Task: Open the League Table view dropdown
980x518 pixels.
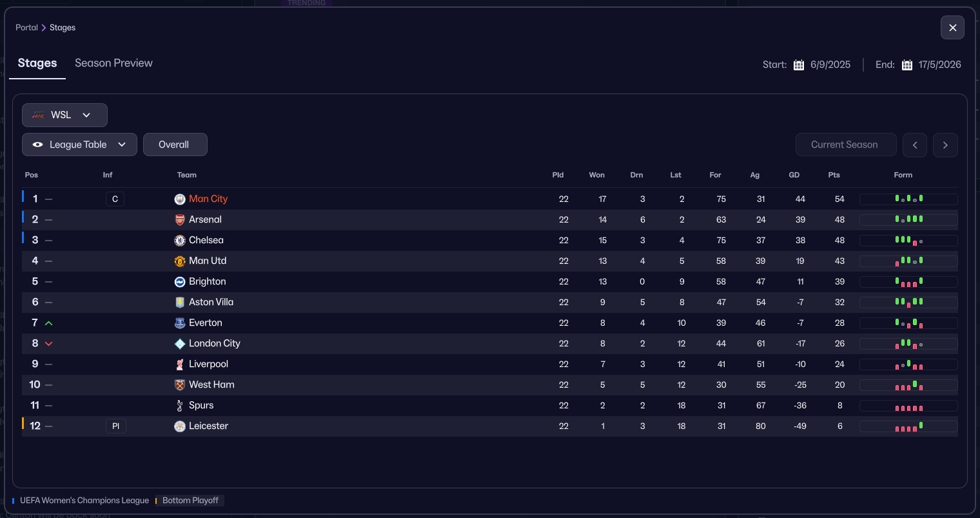Action: point(79,144)
